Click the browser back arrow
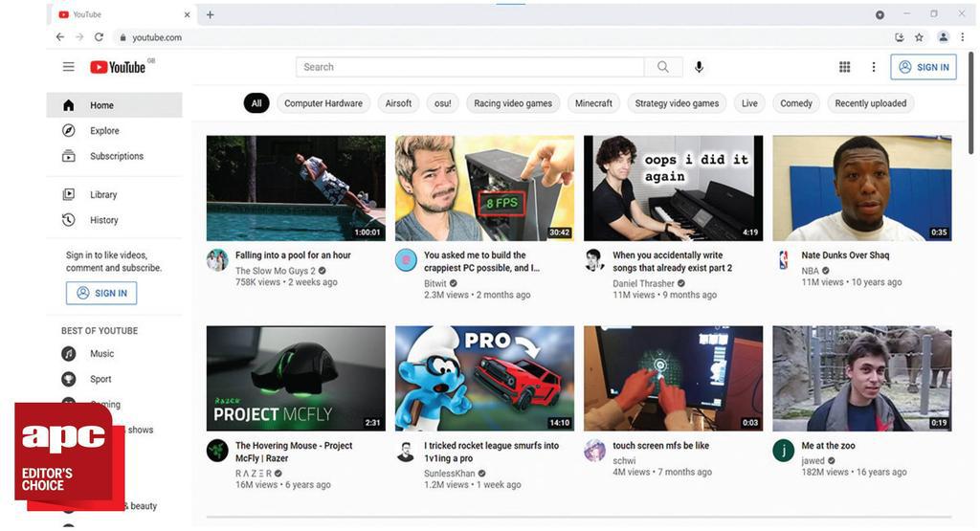The image size is (980, 531). [60, 37]
